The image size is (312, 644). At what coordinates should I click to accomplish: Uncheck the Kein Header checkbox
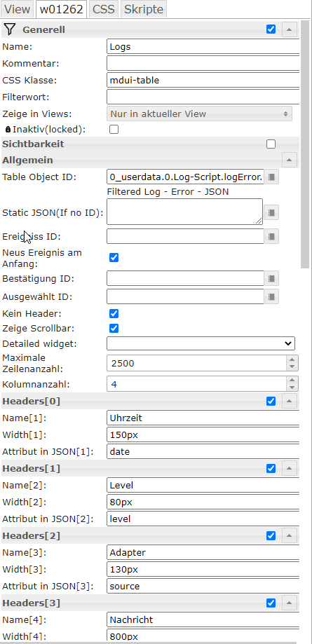[x=114, y=314]
